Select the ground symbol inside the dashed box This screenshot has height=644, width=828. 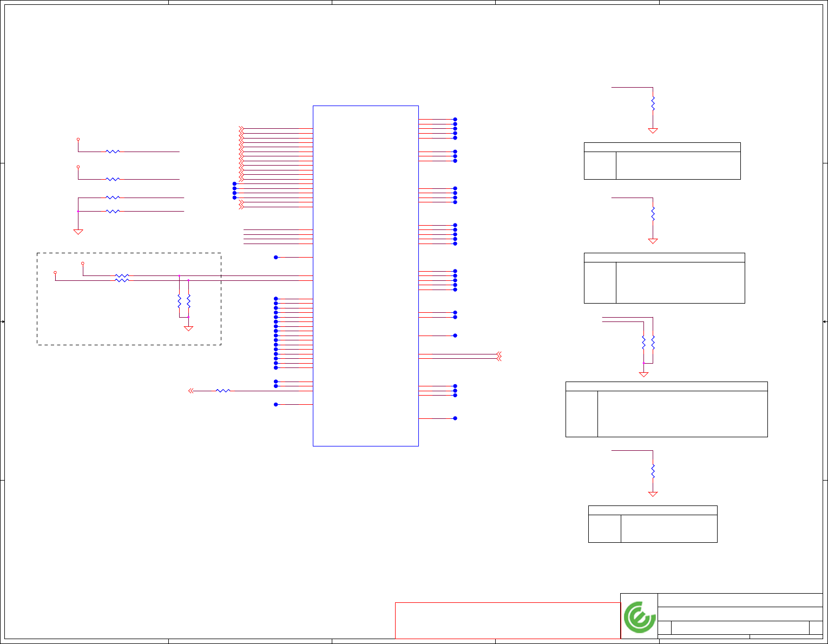point(188,328)
